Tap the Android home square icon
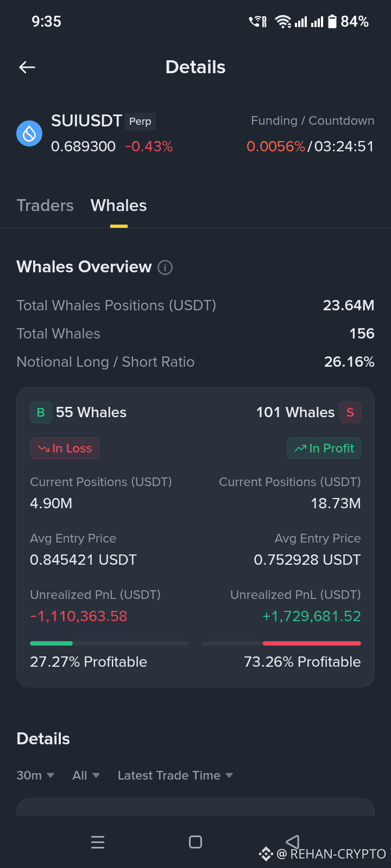The width and height of the screenshot is (391, 868). tap(195, 842)
